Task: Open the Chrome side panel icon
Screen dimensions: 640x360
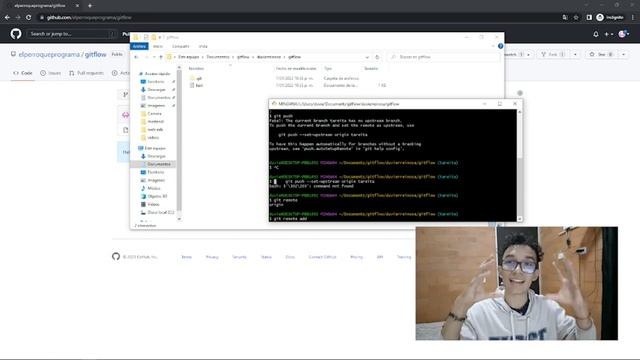Action: [589, 18]
